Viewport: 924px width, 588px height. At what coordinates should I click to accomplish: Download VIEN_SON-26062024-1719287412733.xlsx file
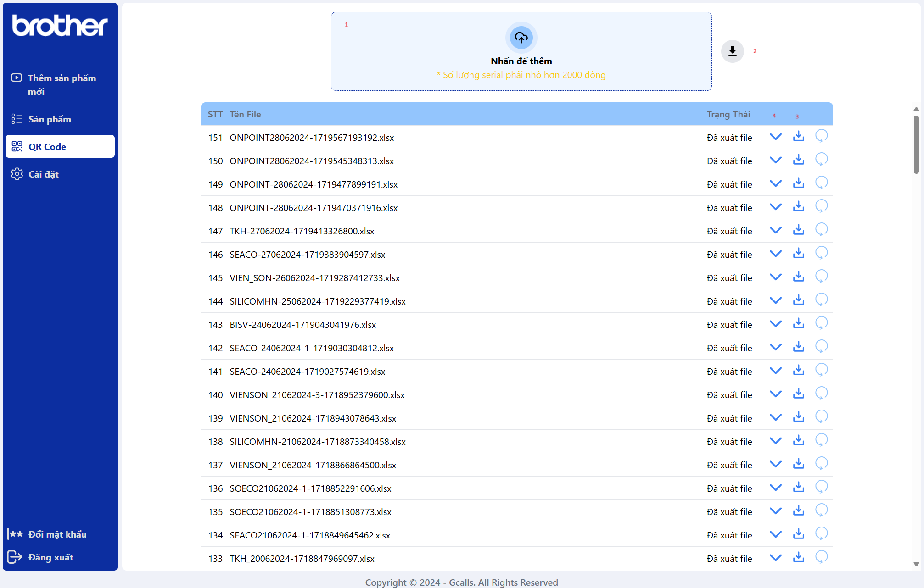click(798, 277)
